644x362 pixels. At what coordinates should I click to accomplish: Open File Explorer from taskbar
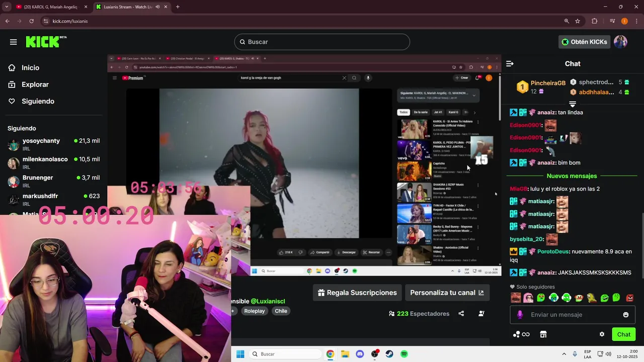[x=345, y=354]
